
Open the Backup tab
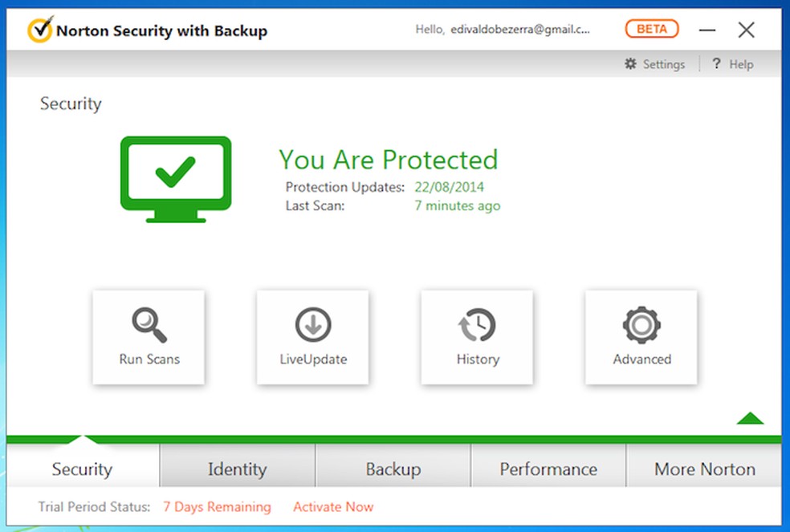[393, 469]
